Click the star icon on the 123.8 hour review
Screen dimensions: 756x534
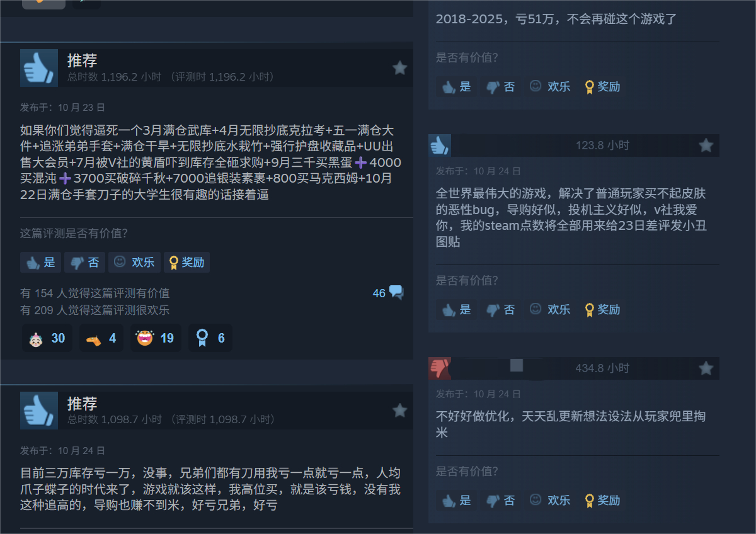(x=706, y=145)
